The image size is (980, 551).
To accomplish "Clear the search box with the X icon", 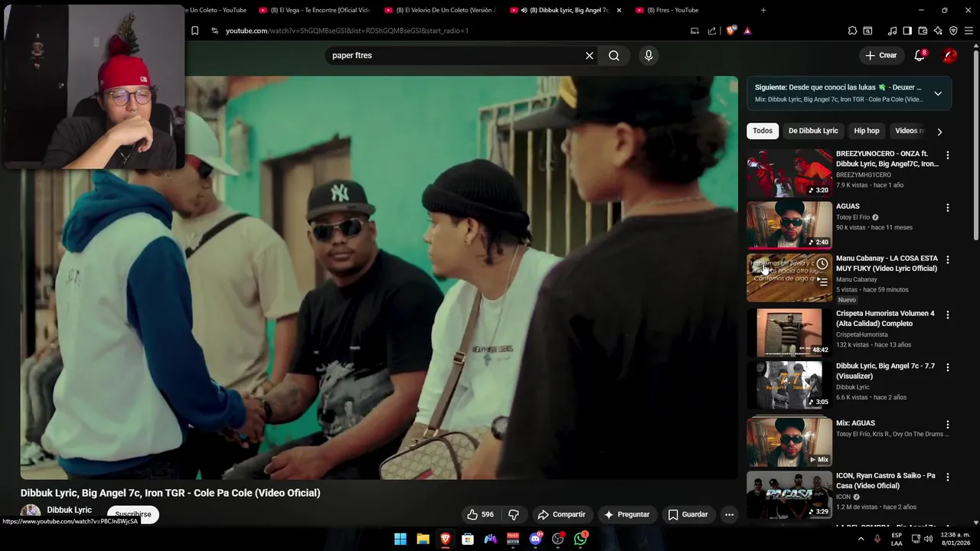I will coord(590,55).
